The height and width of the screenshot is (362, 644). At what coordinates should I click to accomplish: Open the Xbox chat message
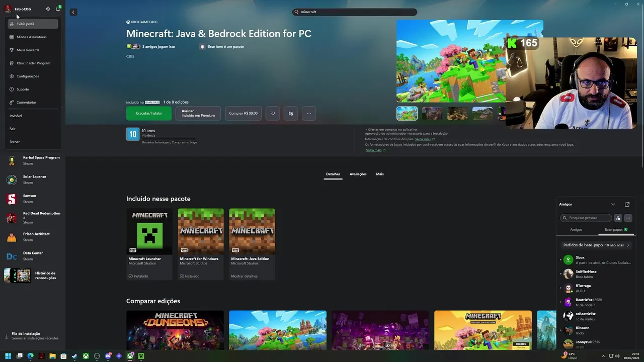click(596, 260)
